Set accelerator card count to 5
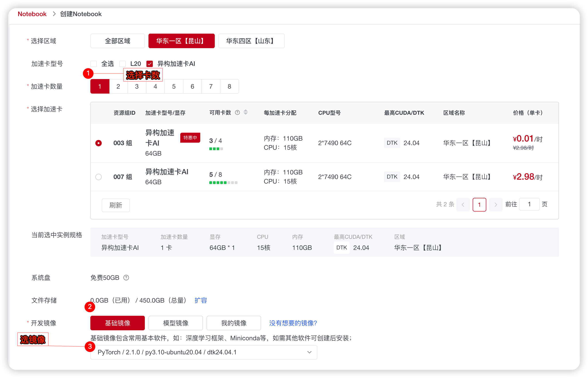The image size is (588, 378). (174, 86)
